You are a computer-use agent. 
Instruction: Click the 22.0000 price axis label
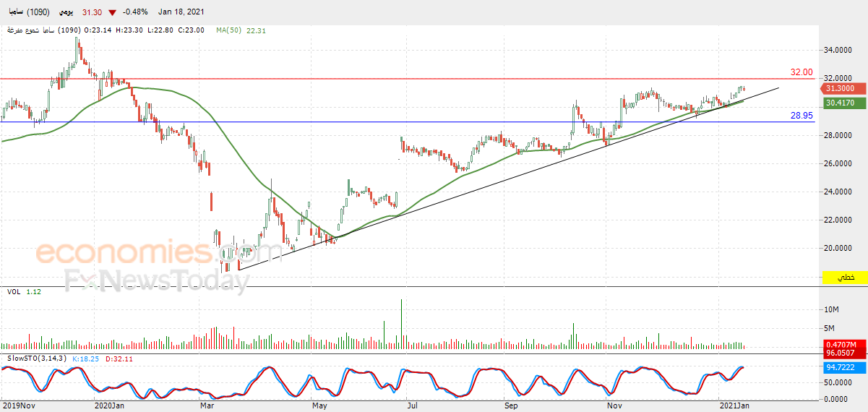(x=838, y=220)
